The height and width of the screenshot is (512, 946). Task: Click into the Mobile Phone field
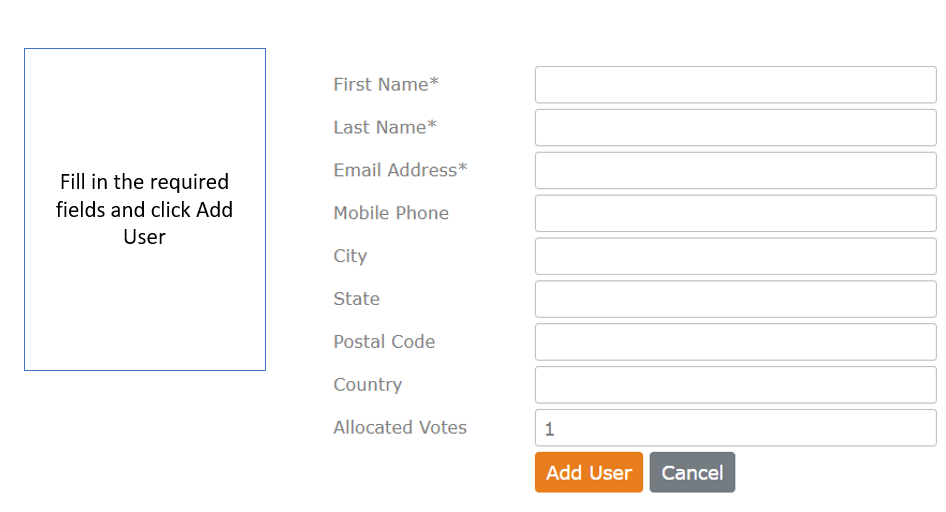[x=735, y=213]
